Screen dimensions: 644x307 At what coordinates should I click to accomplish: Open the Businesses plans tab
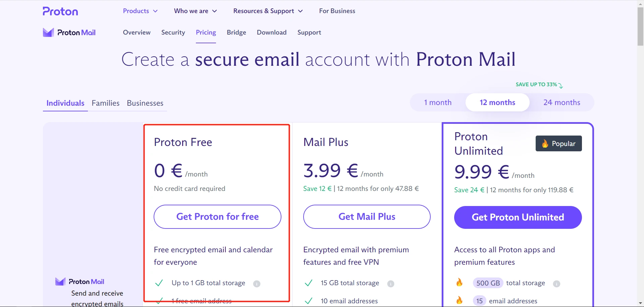[x=145, y=103]
